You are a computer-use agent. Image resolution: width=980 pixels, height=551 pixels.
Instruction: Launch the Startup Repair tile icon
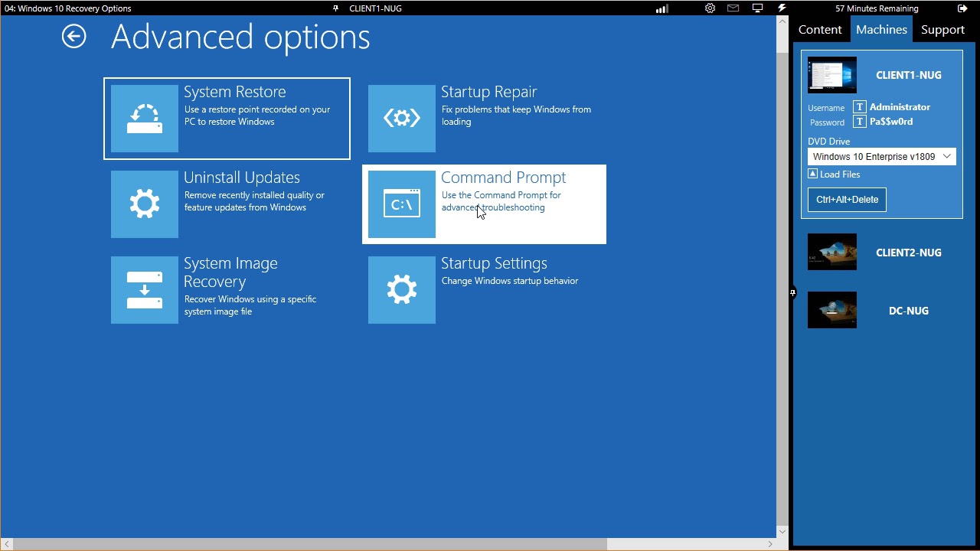(x=402, y=119)
